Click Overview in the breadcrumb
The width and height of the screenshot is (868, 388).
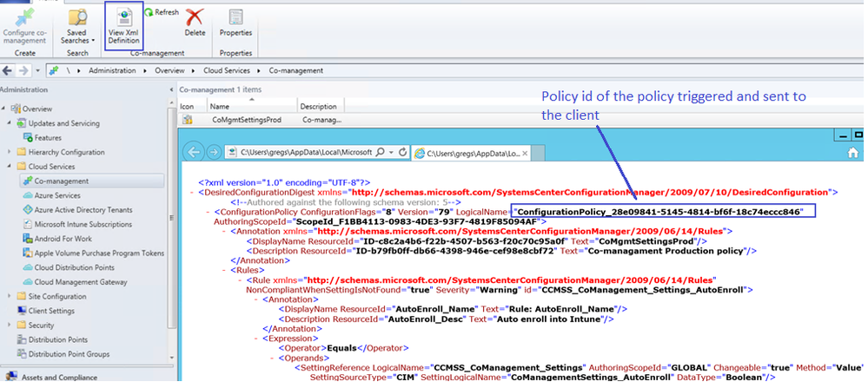click(x=169, y=71)
